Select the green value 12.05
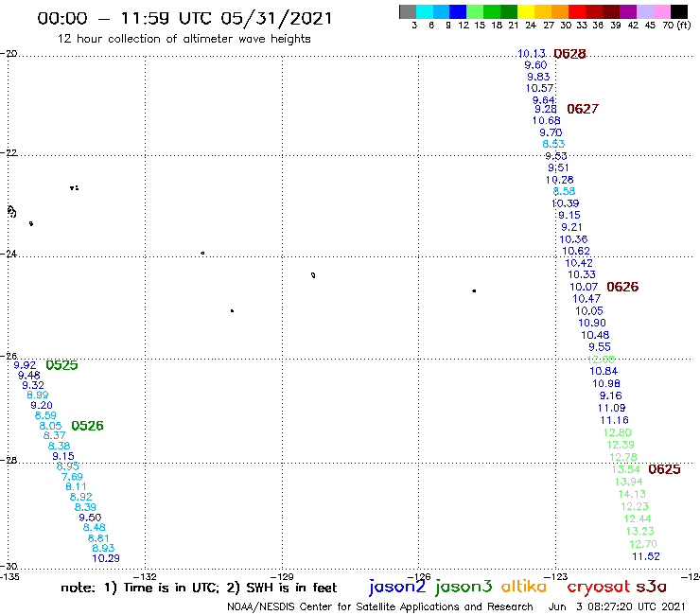The width and height of the screenshot is (700, 615). (x=601, y=360)
